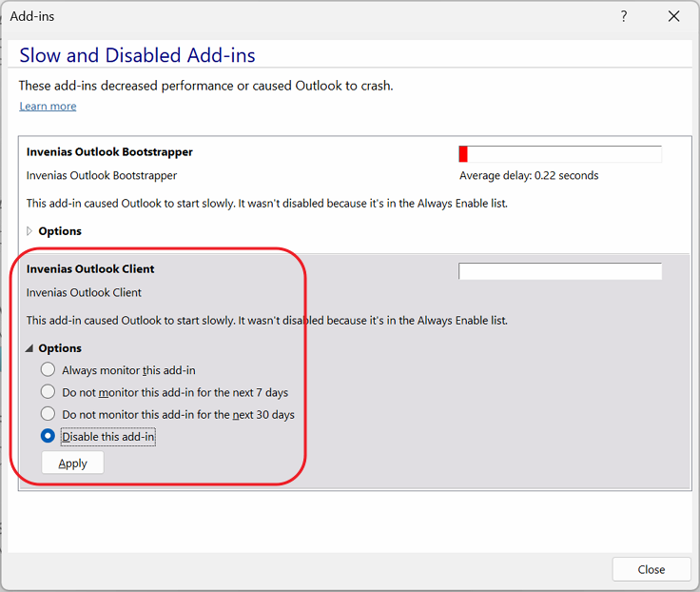Screen dimensions: 700x592
Task: Expand Options for Invenias Outlook Bootstrapper
Action: [29, 231]
